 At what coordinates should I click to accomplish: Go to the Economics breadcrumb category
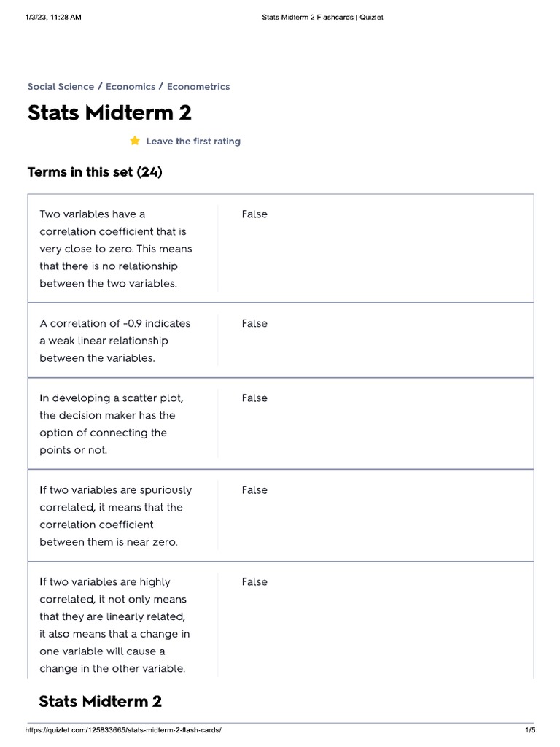pyautogui.click(x=131, y=86)
